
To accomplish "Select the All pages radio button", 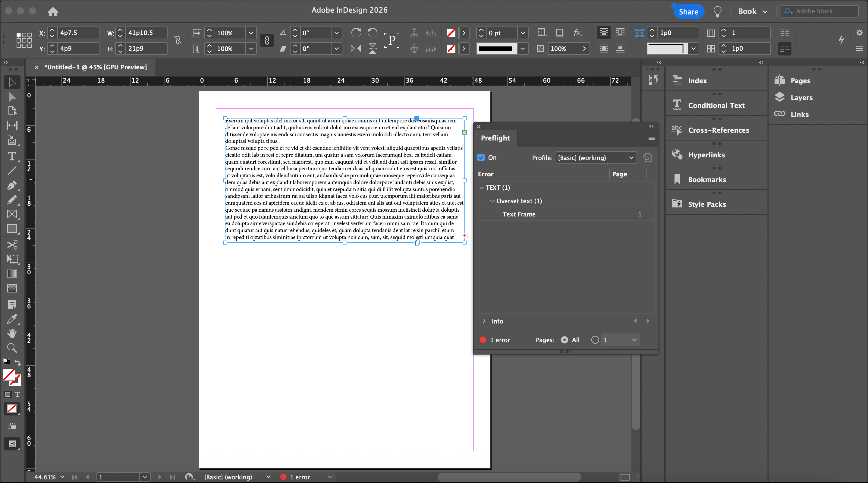I will coord(565,340).
